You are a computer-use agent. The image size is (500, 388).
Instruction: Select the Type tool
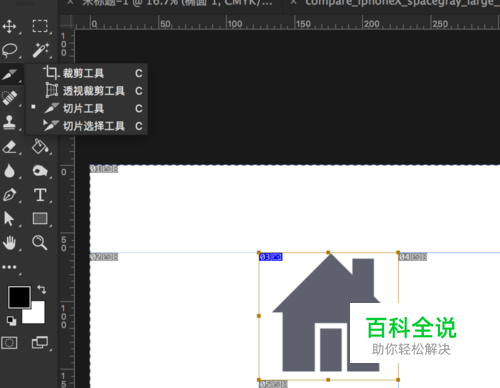[40, 195]
